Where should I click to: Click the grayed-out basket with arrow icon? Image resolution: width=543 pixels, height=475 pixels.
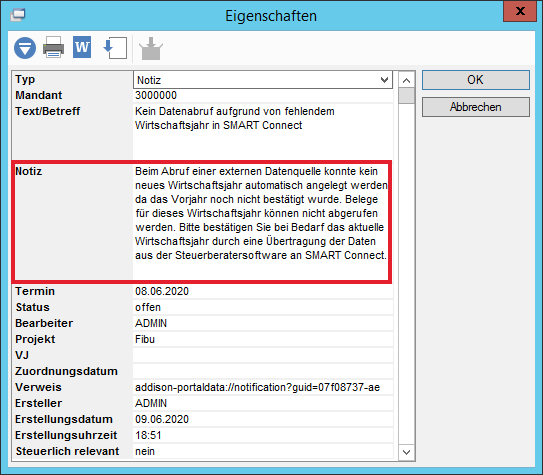pyautogui.click(x=151, y=48)
